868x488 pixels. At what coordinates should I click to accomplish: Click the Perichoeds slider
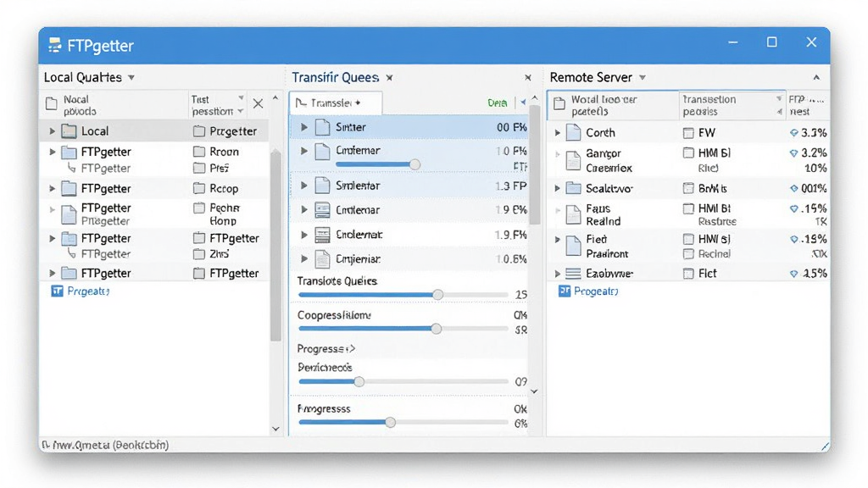(x=403, y=381)
